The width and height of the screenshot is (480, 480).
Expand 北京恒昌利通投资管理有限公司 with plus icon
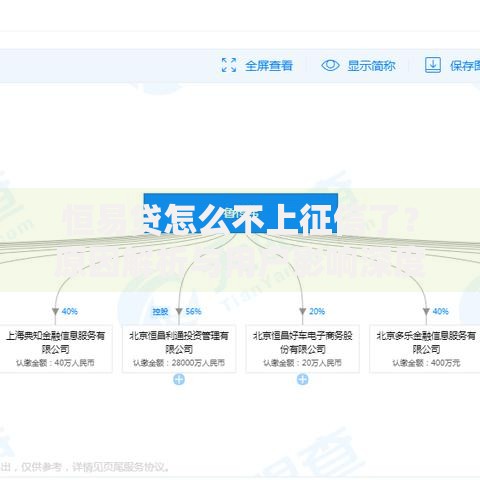[x=179, y=379]
